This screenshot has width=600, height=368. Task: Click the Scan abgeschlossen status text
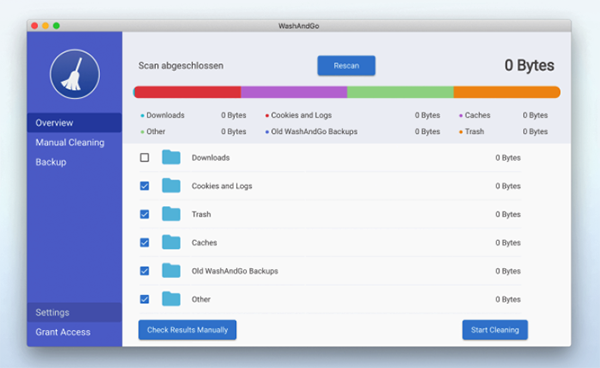[181, 66]
